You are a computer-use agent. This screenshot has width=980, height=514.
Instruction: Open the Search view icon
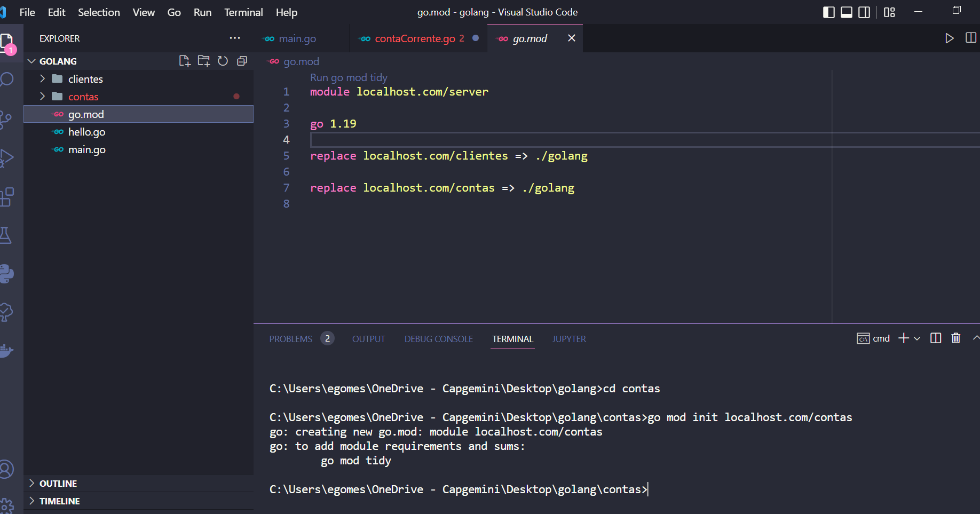(6, 80)
